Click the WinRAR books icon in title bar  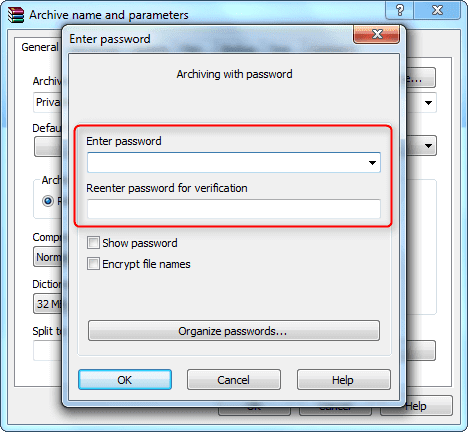[x=16, y=15]
